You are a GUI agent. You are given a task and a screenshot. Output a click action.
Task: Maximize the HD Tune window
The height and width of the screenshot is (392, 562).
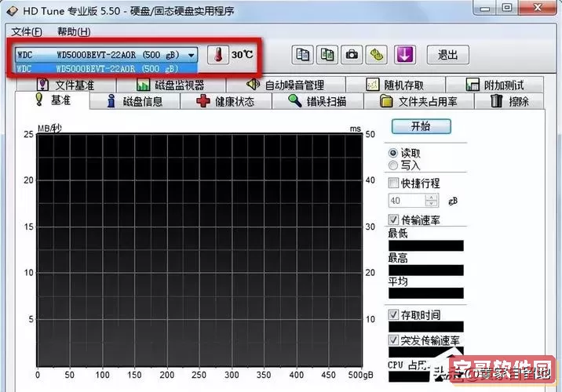click(506, 8)
